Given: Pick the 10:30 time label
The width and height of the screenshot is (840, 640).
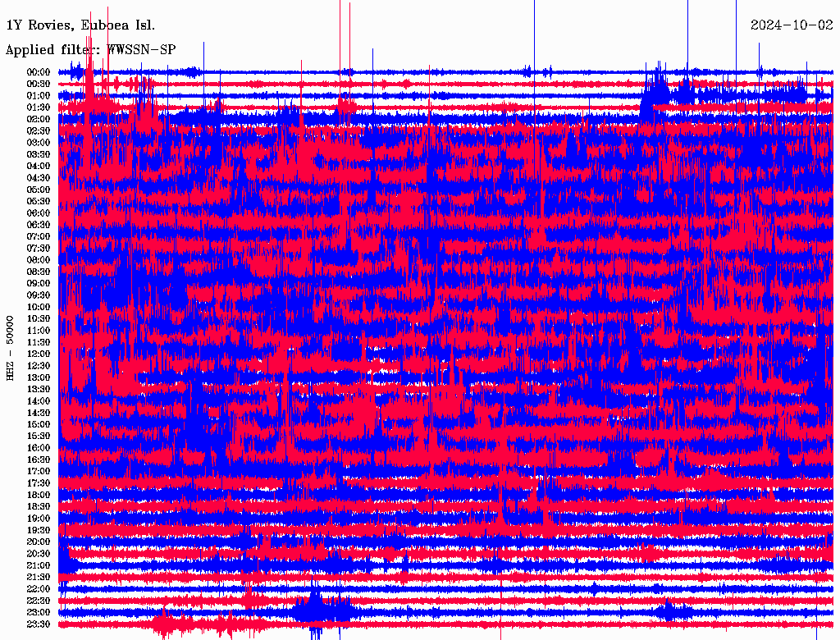Looking at the screenshot, I should coord(39,319).
